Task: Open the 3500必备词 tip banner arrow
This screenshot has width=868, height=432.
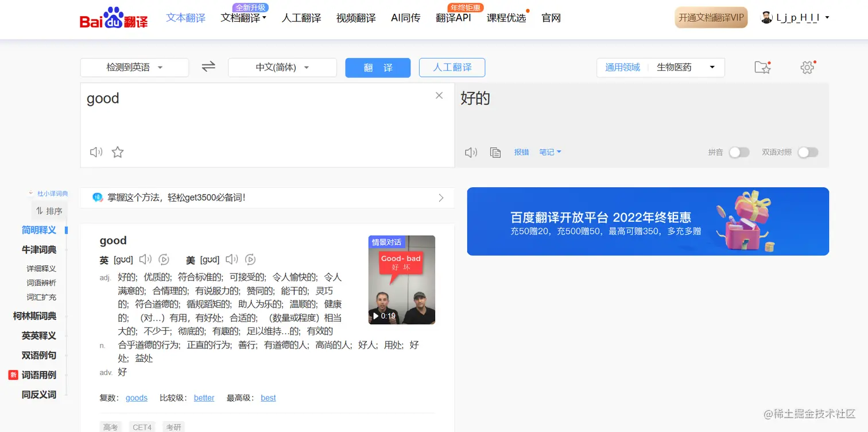Action: click(x=441, y=198)
